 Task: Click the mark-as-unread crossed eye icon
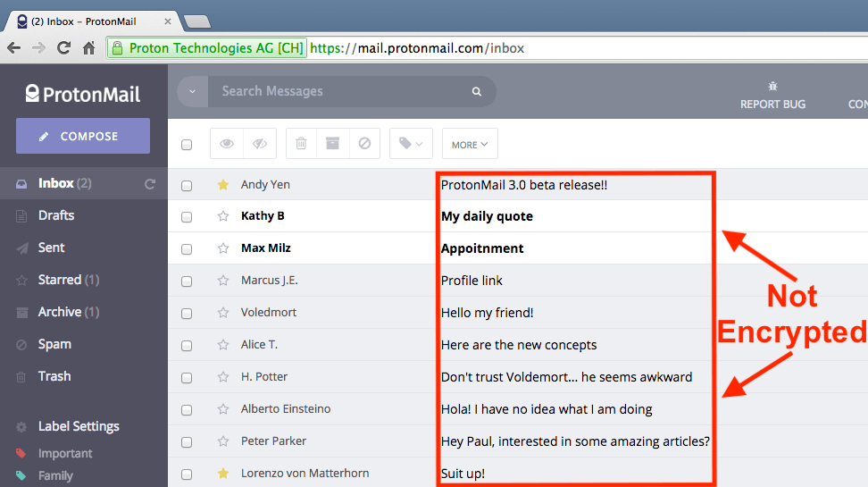pyautogui.click(x=260, y=144)
